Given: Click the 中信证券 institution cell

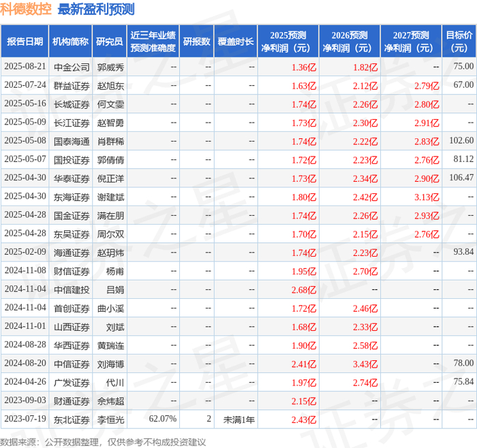Looking at the screenshot, I should click(x=72, y=364).
